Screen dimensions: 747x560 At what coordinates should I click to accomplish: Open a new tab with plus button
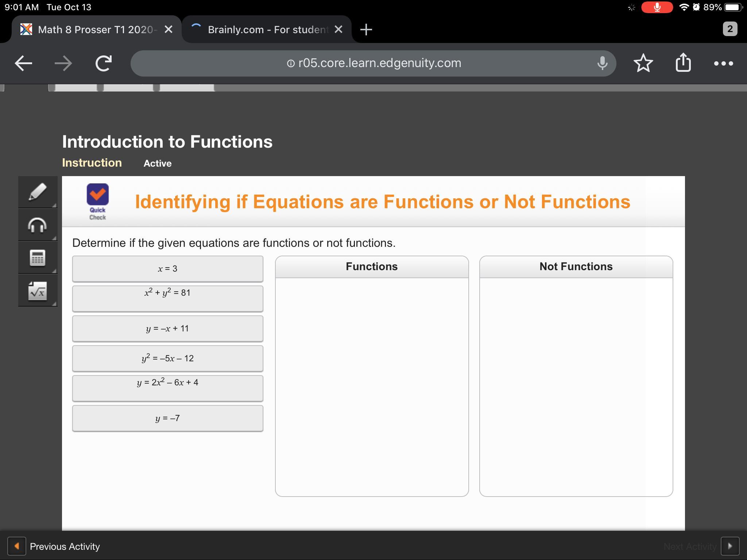pyautogui.click(x=366, y=30)
